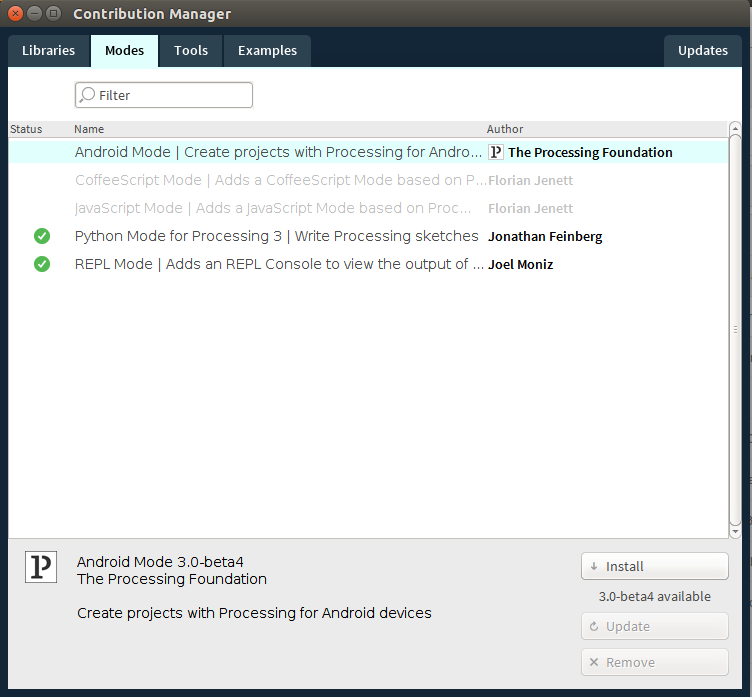Click The Processing Foundation text in details panel
Viewport: 752px width, 697px height.
[x=172, y=579]
